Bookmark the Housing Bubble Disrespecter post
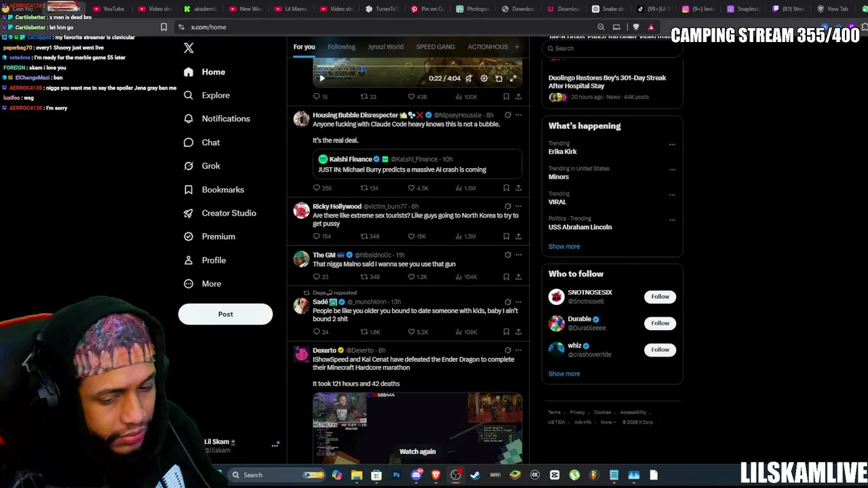Screen dimensions: 868x488 [506, 188]
